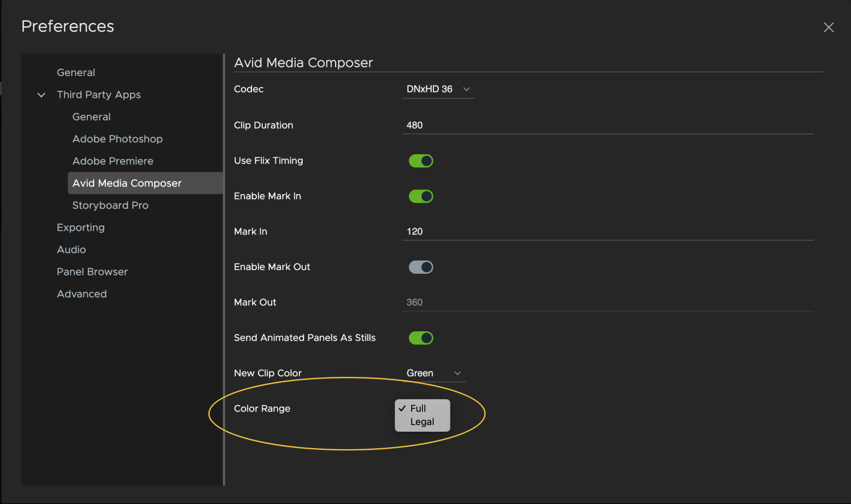This screenshot has height=504, width=851.
Task: Select Full in Color Range menu
Action: pyautogui.click(x=418, y=408)
